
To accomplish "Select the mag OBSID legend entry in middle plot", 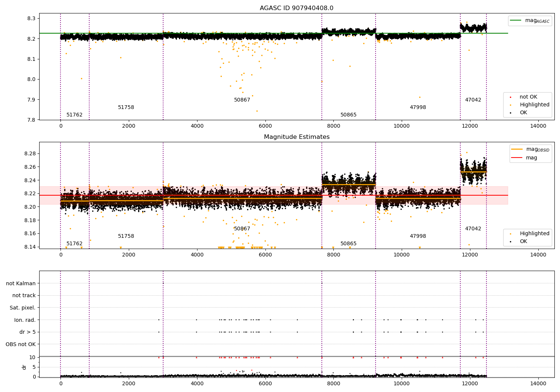I will [x=531, y=149].
